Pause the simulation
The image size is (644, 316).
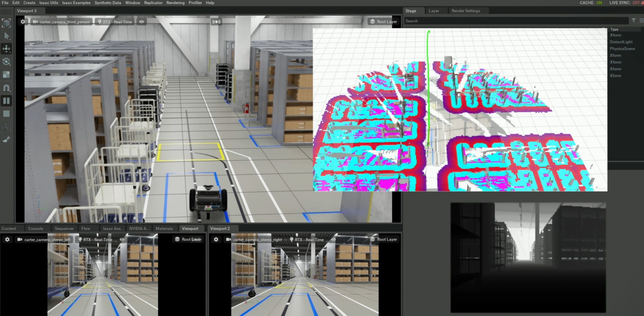(x=6, y=101)
